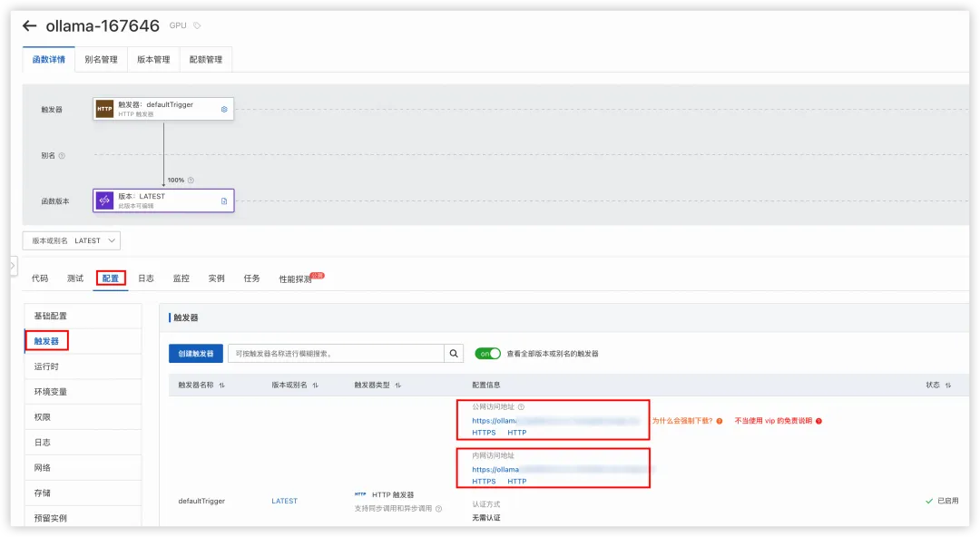Select 存储 in config sidebar

click(x=83, y=493)
